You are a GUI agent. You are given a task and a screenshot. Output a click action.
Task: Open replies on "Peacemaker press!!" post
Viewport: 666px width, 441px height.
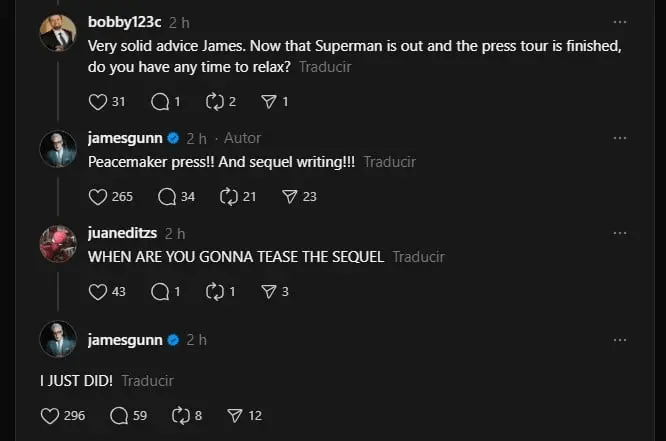pos(167,196)
